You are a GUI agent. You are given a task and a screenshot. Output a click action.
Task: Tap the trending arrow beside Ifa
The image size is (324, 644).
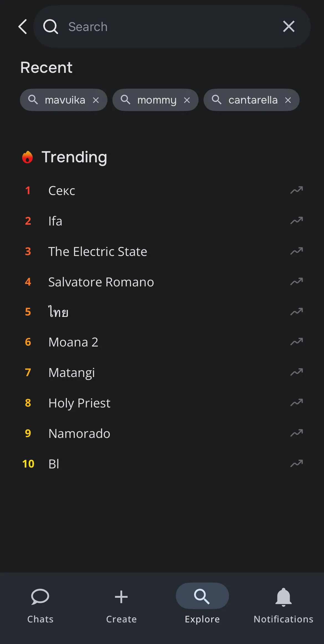tap(297, 221)
